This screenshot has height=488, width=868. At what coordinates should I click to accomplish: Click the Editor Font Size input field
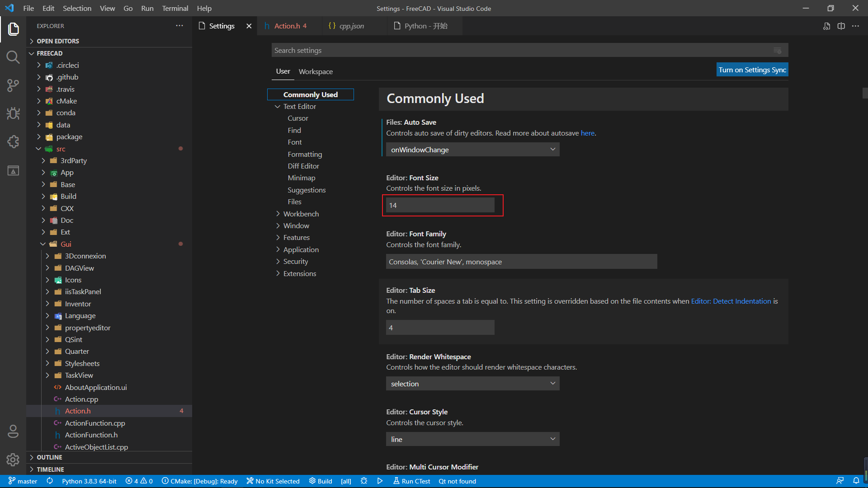coord(440,205)
